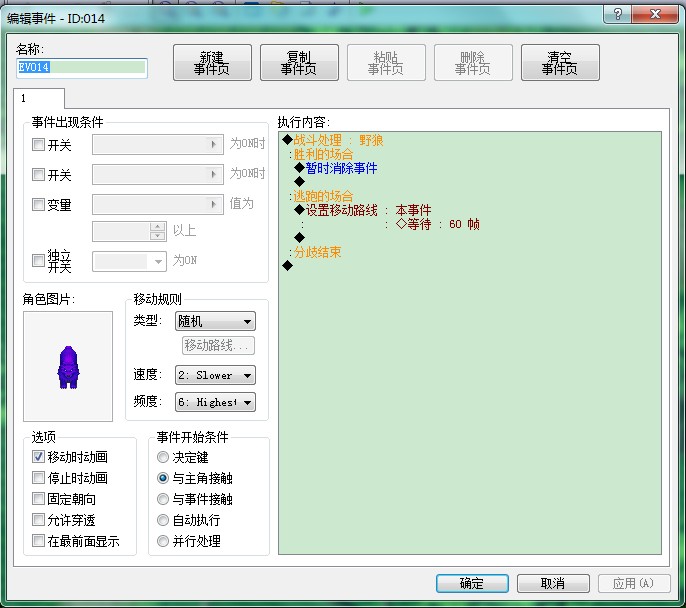The image size is (686, 608).
Task: Select event page tab 1
Action: tap(39, 98)
